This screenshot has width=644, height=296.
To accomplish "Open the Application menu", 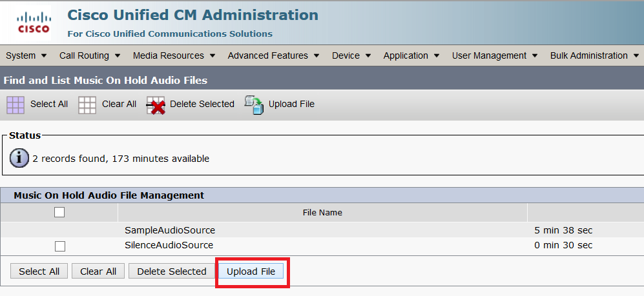I will [411, 55].
